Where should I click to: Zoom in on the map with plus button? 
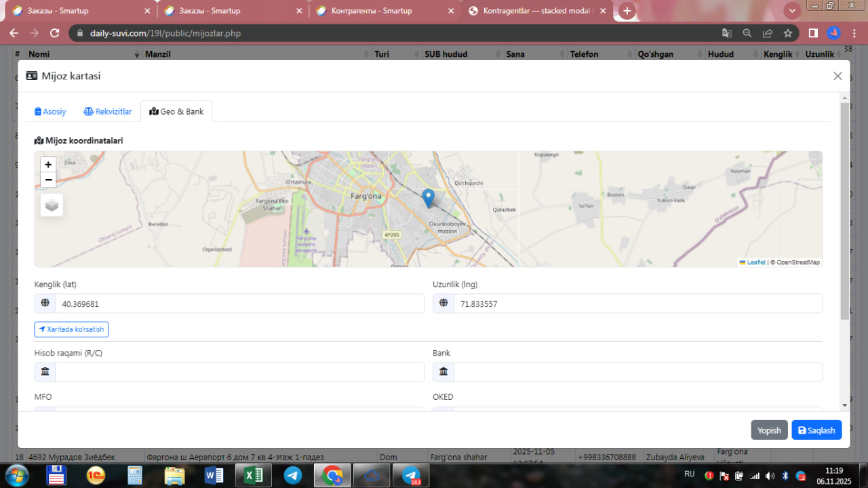pos(47,164)
